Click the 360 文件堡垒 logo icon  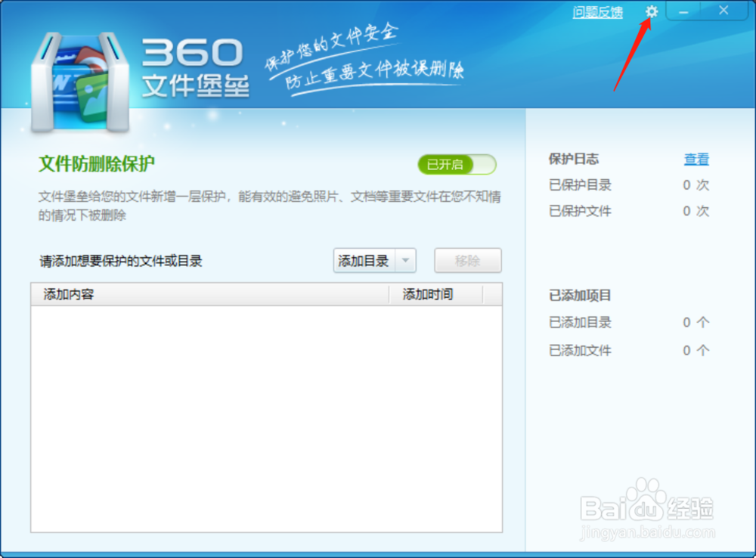click(80, 82)
